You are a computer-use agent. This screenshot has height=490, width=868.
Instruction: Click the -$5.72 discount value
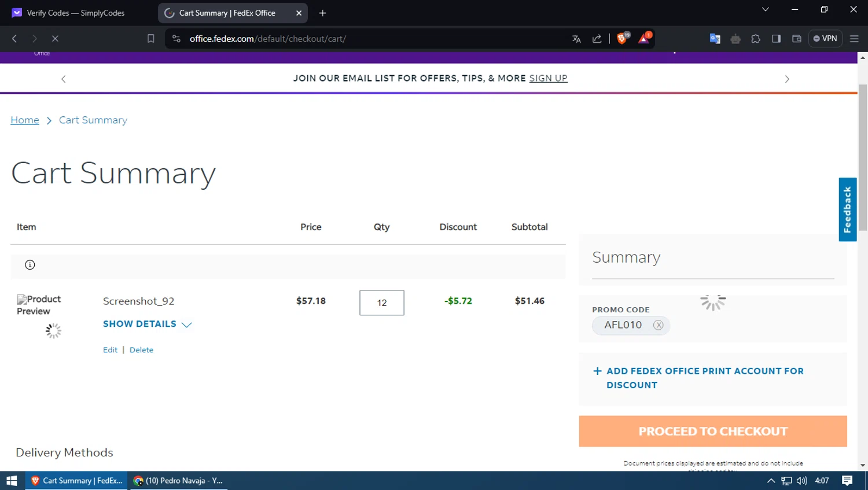click(458, 301)
